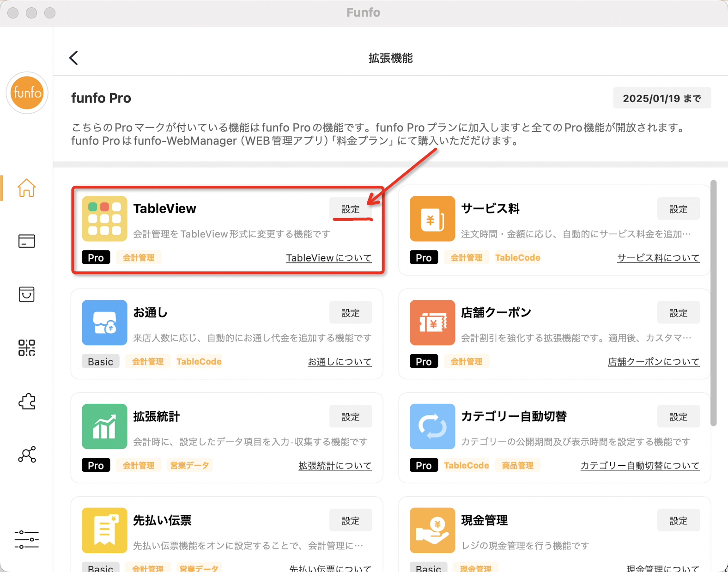This screenshot has height=572, width=728.
Task: Open the shopping bag icon in sidebar
Action: tap(26, 294)
